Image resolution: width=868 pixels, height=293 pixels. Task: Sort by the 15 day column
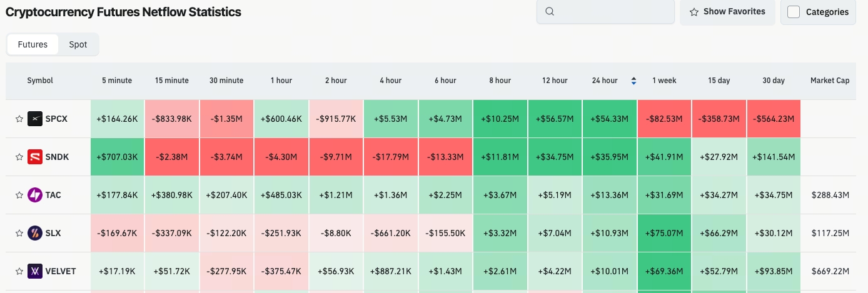click(719, 81)
